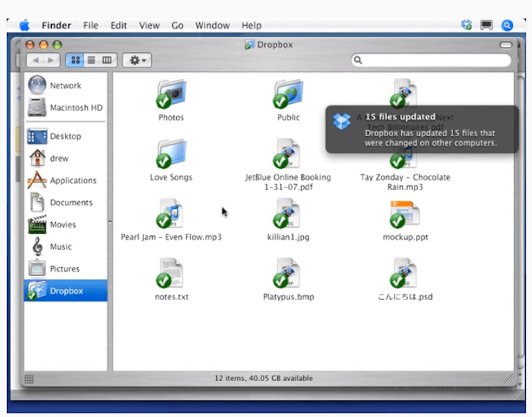Select JetBlue Online Booking PDF file icon
The height and width of the screenshot is (417, 532).
(287, 154)
